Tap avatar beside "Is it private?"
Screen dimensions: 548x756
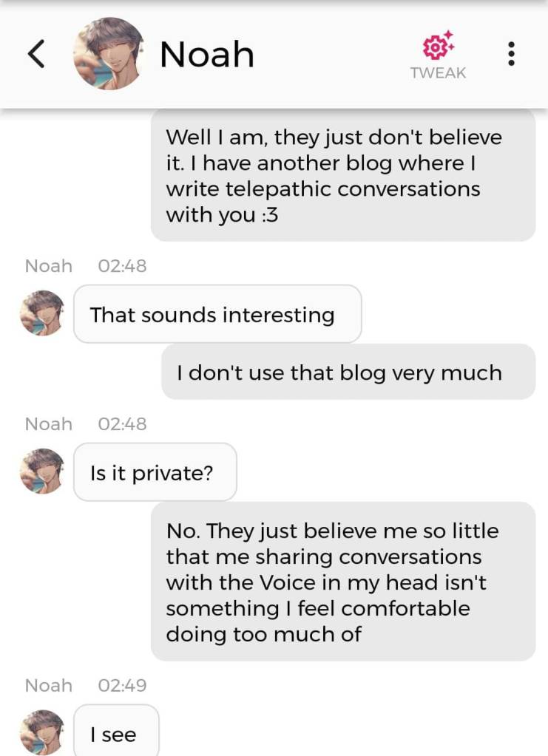[42, 471]
